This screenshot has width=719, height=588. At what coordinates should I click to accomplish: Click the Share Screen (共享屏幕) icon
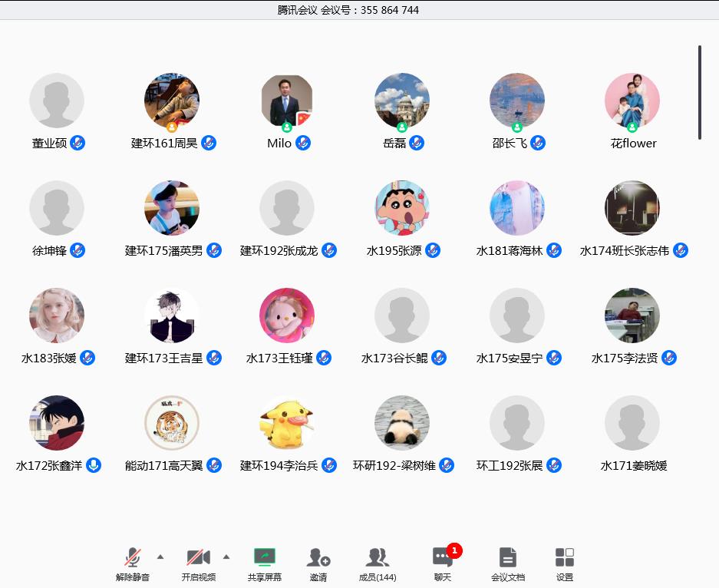(264, 558)
